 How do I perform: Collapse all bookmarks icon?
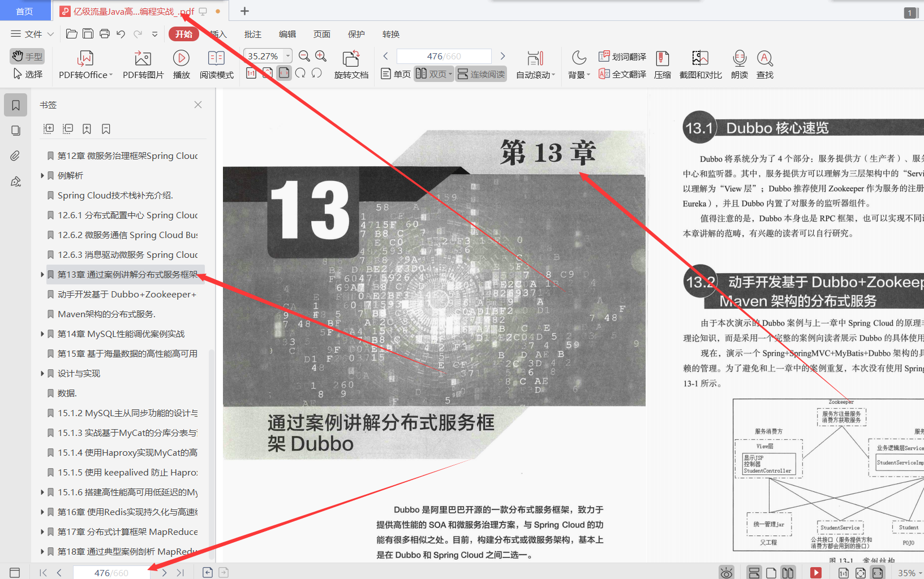pyautogui.click(x=68, y=129)
